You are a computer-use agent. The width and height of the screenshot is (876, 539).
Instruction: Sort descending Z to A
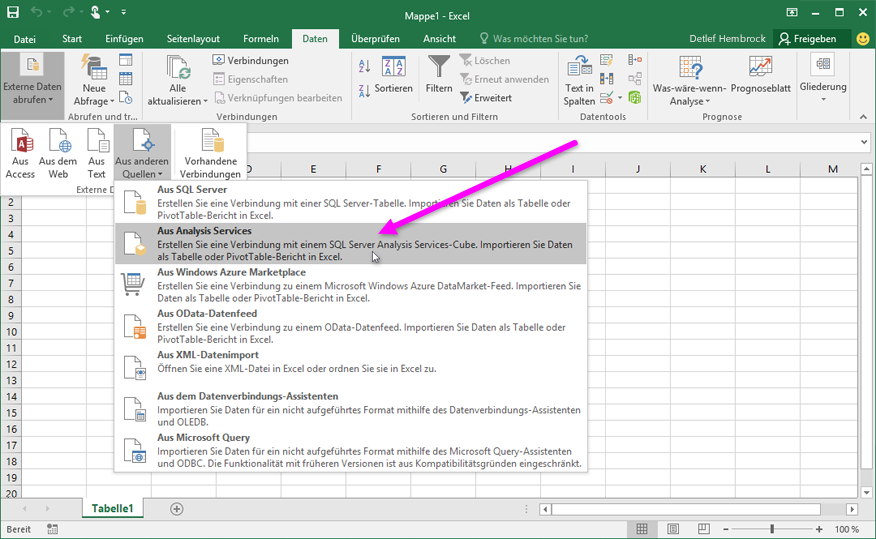coord(364,91)
